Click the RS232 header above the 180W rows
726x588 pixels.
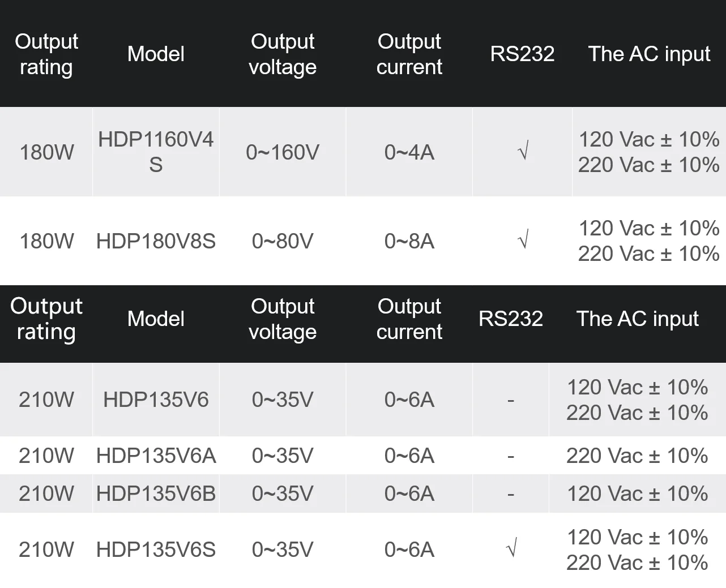(522, 54)
